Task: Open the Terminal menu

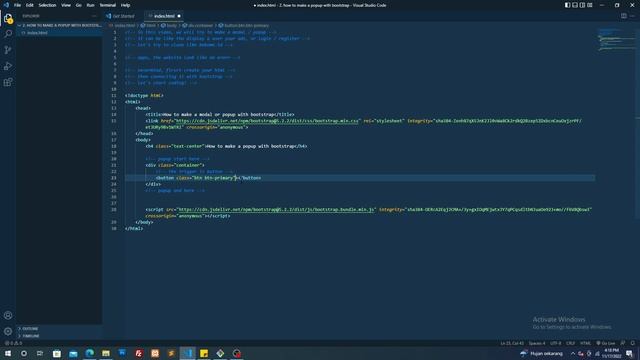Action: click(108, 5)
